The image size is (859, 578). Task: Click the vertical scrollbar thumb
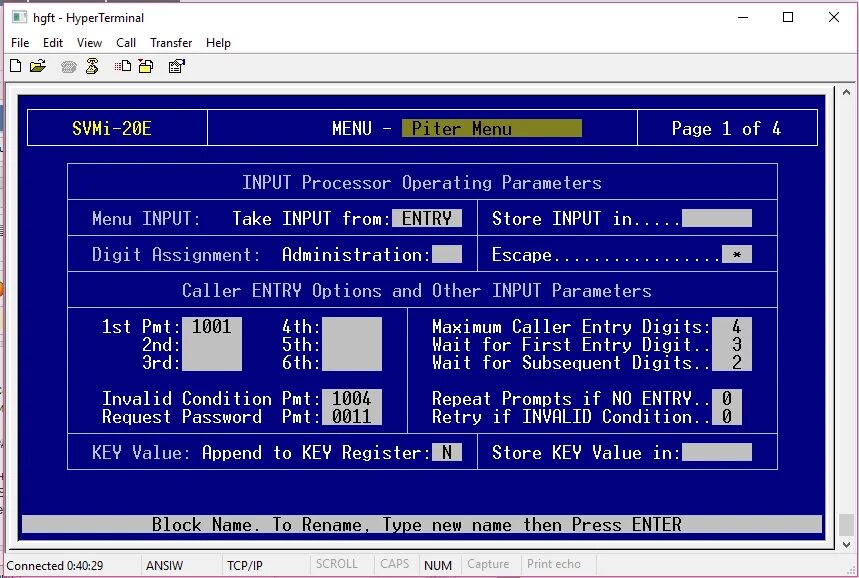click(x=846, y=524)
